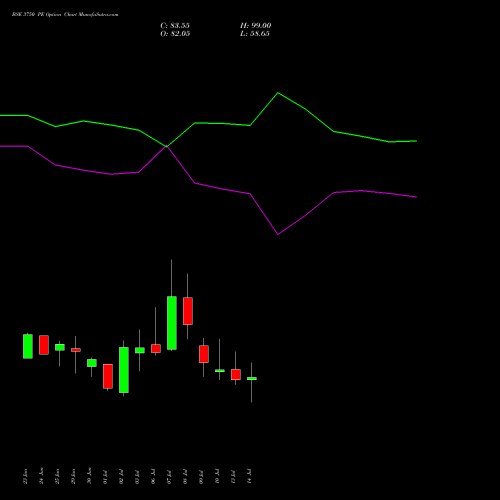Viewport: 500px width, 500px height.
Task: Click the small green candle for 30 Jun
Action: point(92,363)
